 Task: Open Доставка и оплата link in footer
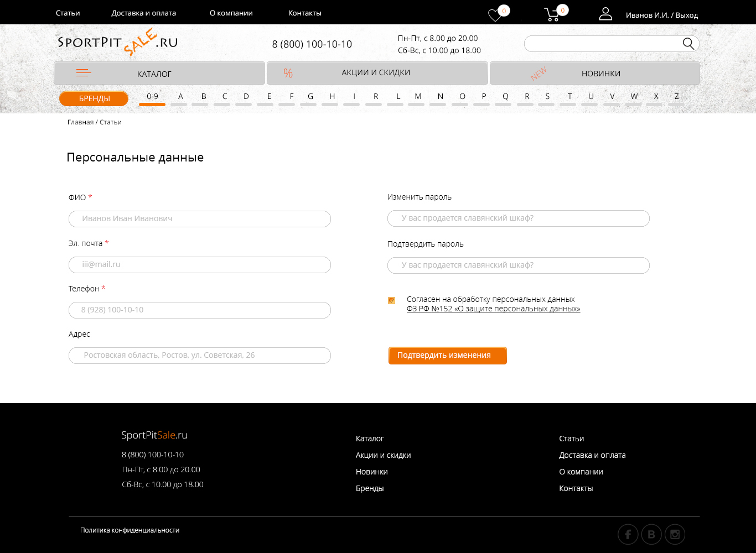pos(592,455)
